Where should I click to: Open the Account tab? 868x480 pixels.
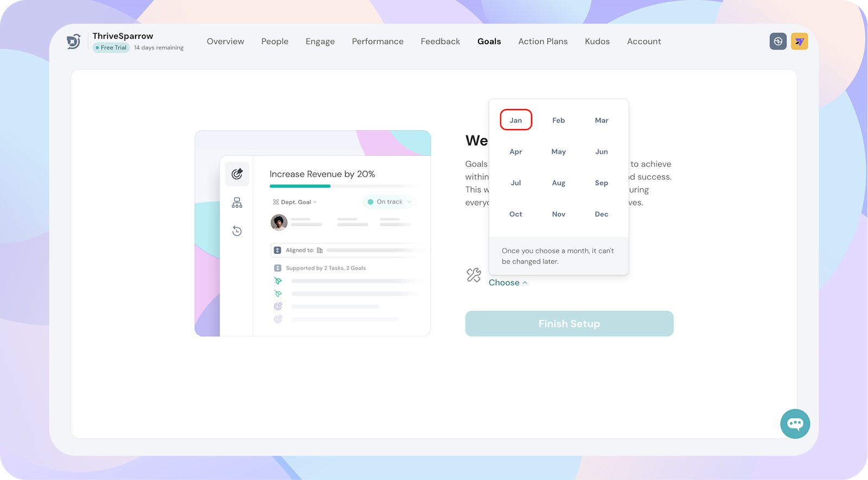point(644,41)
